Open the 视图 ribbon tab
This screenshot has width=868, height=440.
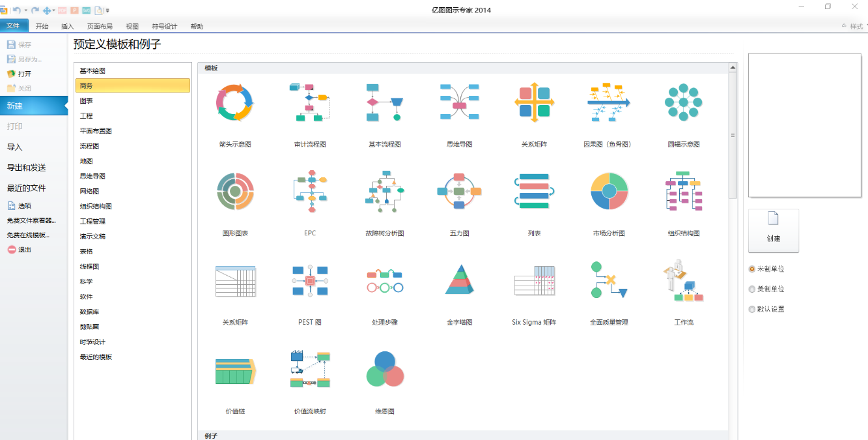(x=132, y=27)
